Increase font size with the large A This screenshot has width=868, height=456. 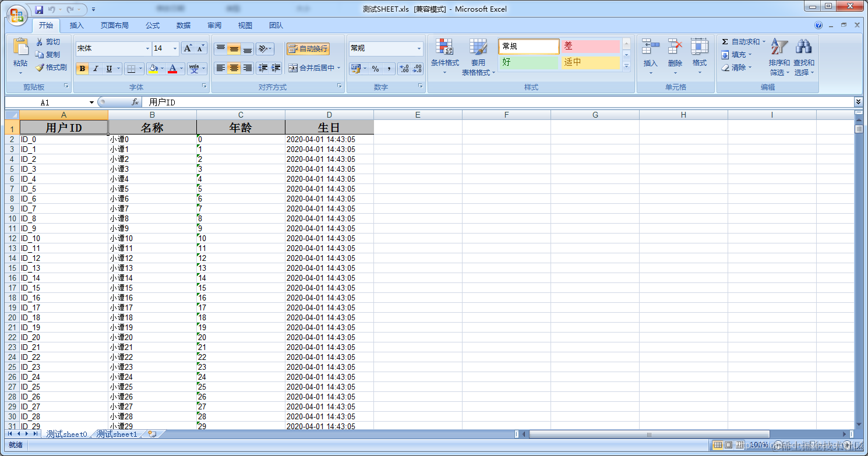click(x=188, y=48)
